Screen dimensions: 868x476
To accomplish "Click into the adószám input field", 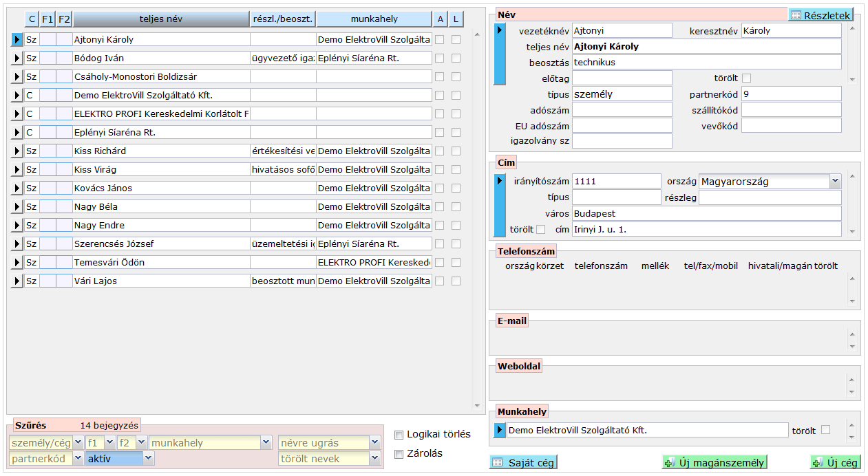I will click(x=622, y=109).
